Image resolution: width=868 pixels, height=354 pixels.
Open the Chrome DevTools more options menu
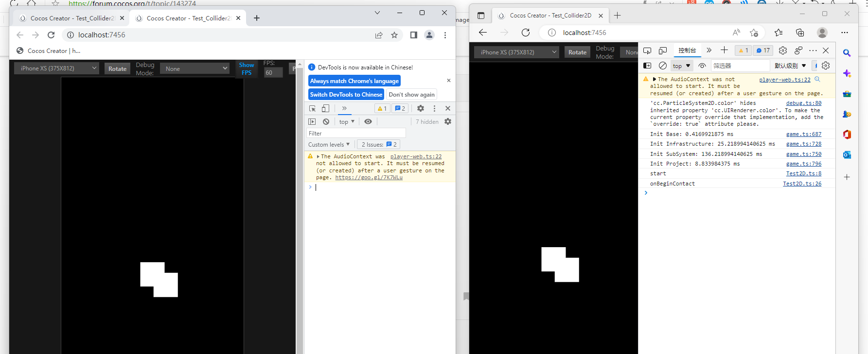pyautogui.click(x=435, y=108)
